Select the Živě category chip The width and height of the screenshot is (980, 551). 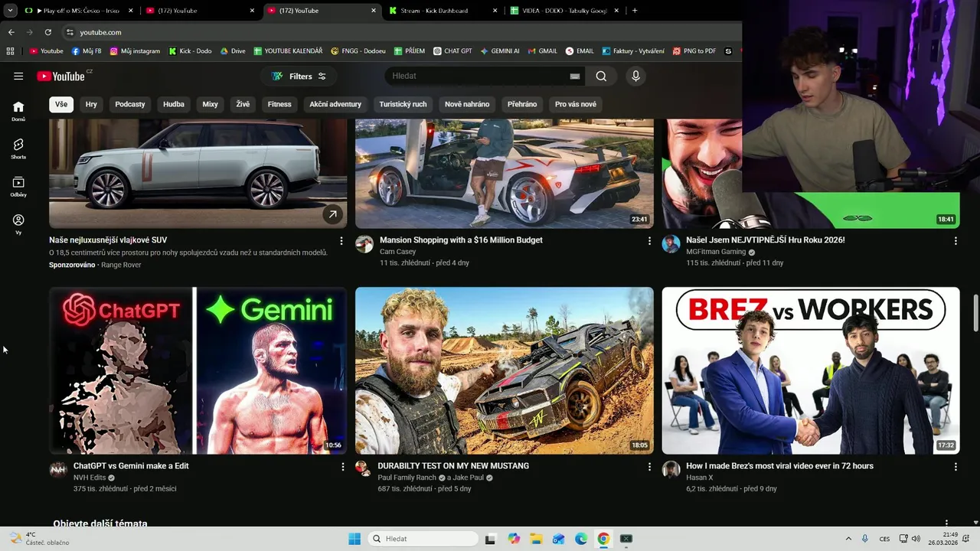coord(243,104)
